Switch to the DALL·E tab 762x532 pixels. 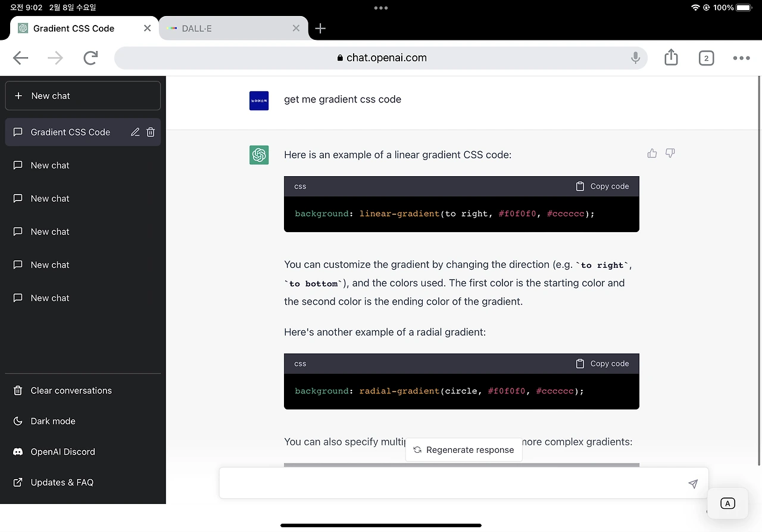click(233, 28)
